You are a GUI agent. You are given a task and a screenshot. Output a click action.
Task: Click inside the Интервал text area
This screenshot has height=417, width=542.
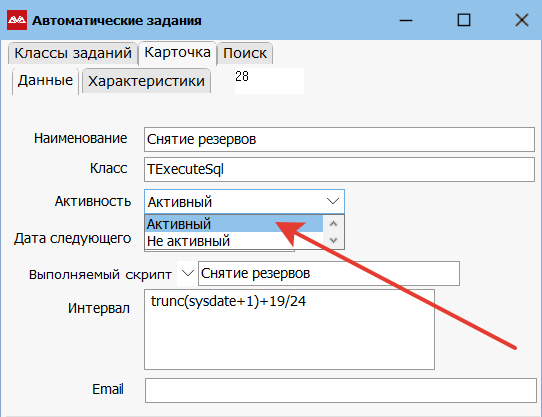pyautogui.click(x=289, y=330)
